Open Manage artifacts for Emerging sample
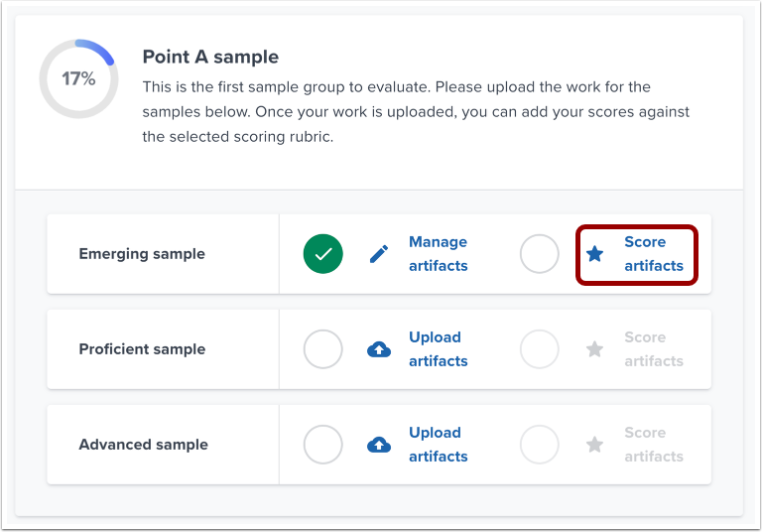Image resolution: width=762 pixels, height=532 pixels. [438, 254]
